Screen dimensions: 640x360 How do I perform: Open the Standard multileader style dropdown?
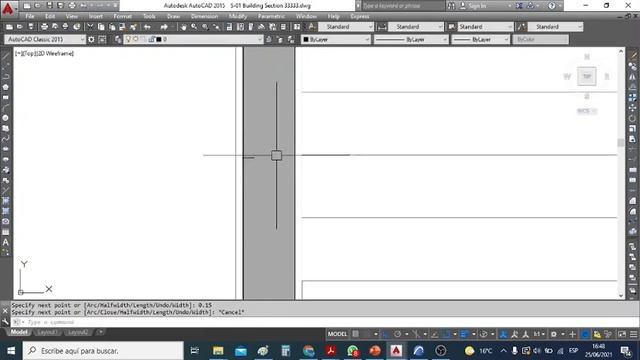[x=555, y=27]
